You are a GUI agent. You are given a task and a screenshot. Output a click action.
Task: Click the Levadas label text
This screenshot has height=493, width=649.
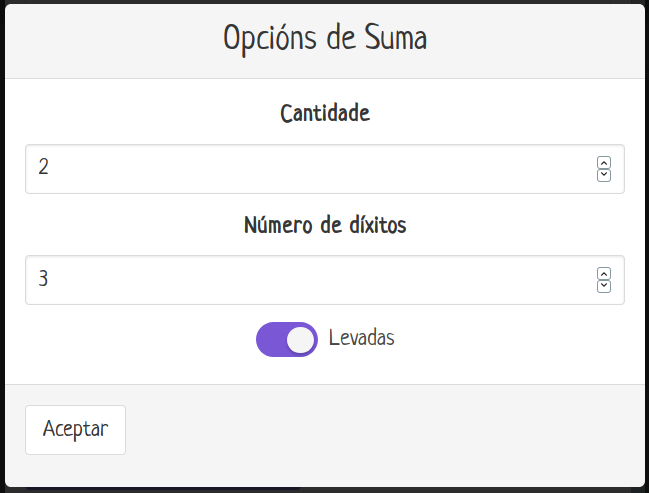(x=361, y=338)
